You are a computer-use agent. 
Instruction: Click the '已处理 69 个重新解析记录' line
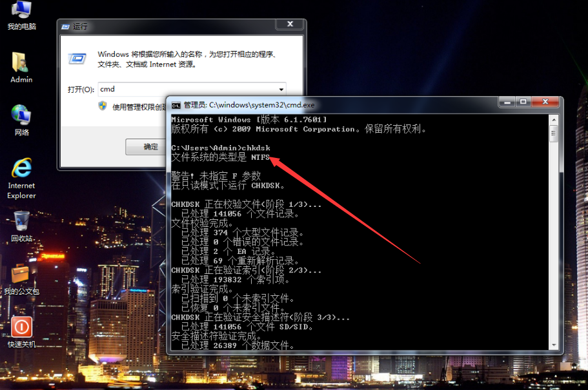240,260
